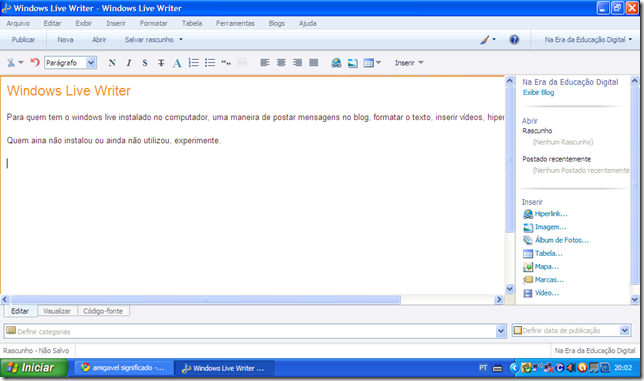This screenshot has height=381, width=644.
Task: Open the Ferramentas menu
Action: click(235, 23)
